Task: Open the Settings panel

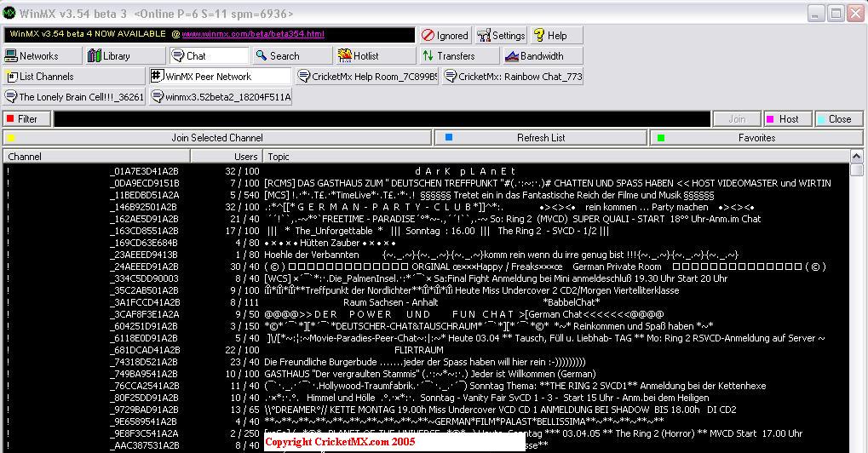Action: [501, 36]
